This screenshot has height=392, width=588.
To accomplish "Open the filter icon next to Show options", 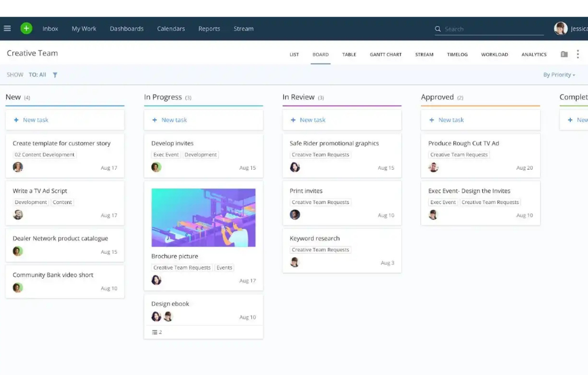I will tap(55, 75).
